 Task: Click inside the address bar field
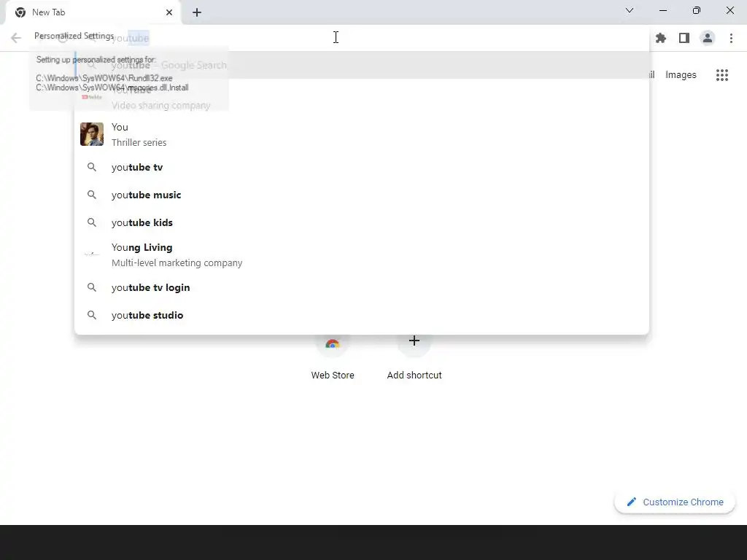point(362,38)
